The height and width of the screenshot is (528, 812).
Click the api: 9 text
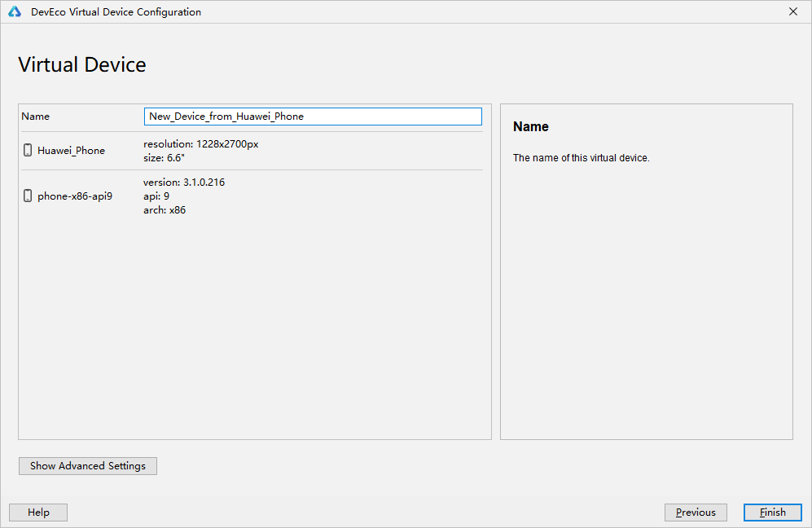(x=156, y=196)
